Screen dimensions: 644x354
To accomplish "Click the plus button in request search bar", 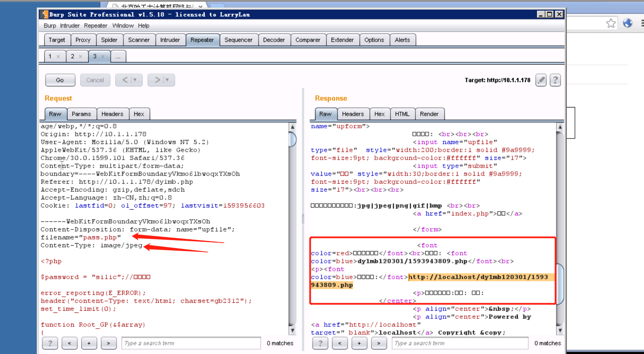I will 89,343.
